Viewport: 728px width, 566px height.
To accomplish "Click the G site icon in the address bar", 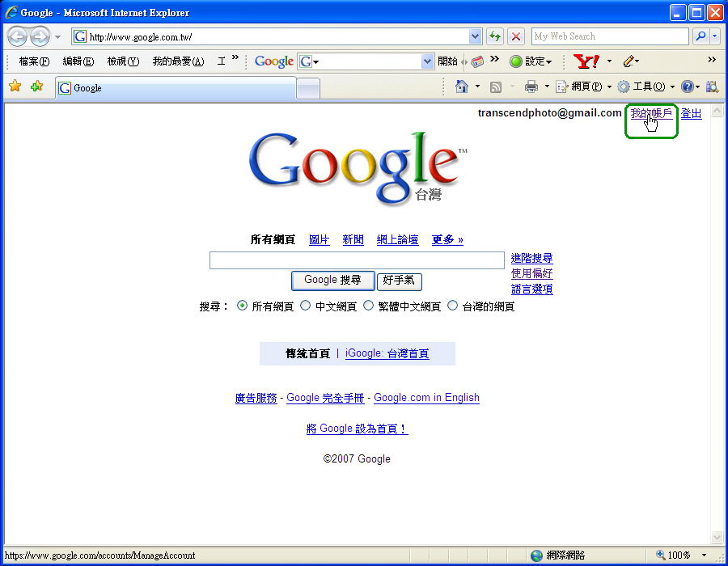I will coord(80,36).
